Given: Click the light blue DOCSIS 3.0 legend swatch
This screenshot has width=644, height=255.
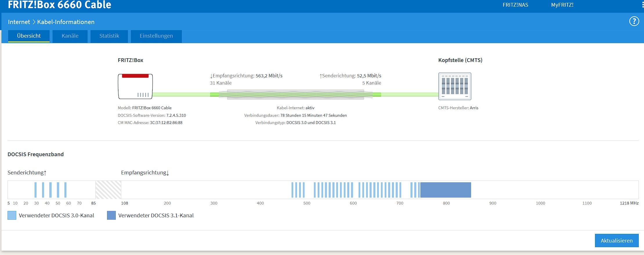Looking at the screenshot, I should coord(12,215).
